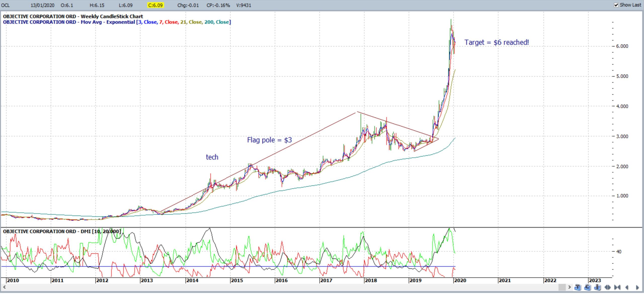Click the single right arrow shift icon
The width and height of the screenshot is (644, 294).
click(x=637, y=287)
